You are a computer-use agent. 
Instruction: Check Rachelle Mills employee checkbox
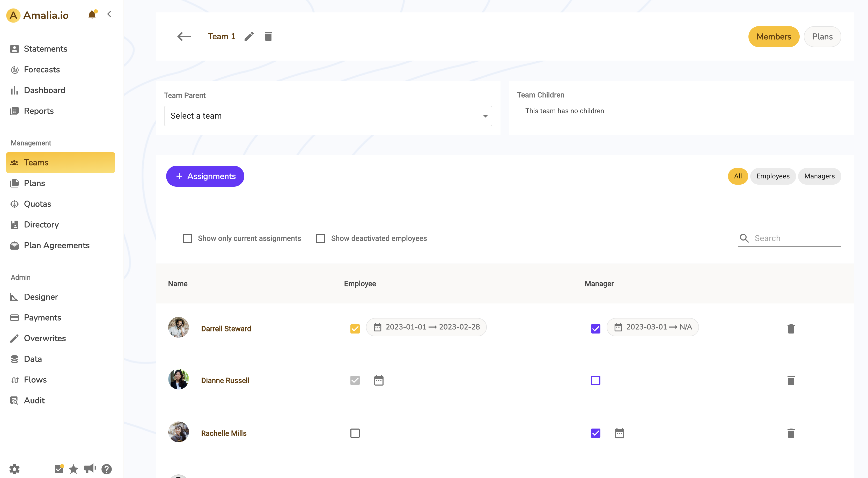355,433
